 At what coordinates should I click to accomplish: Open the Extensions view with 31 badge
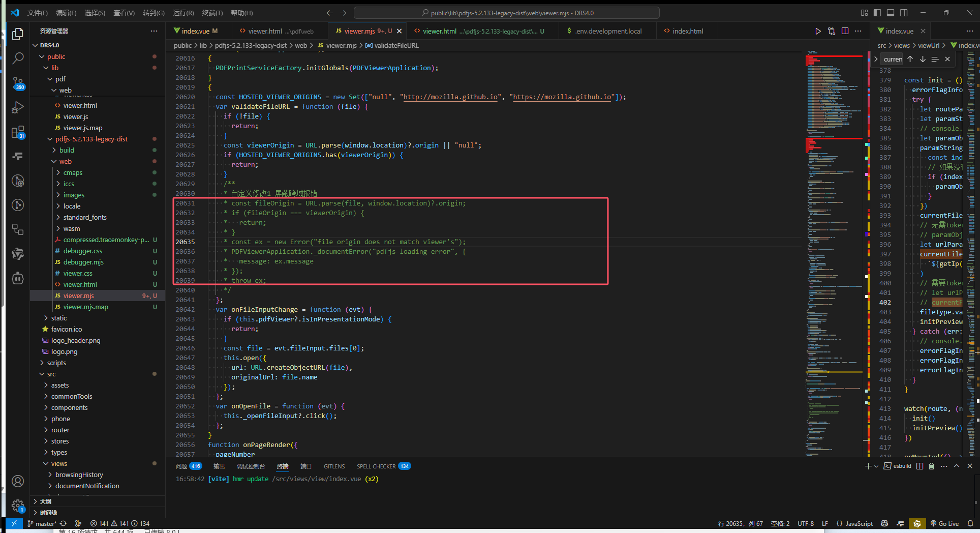[18, 132]
